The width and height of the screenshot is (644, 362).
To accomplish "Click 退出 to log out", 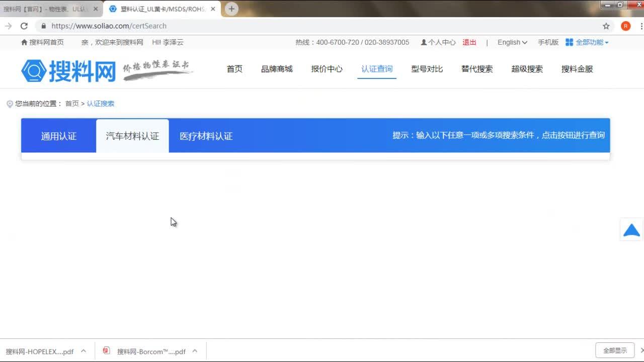I will [x=469, y=42].
